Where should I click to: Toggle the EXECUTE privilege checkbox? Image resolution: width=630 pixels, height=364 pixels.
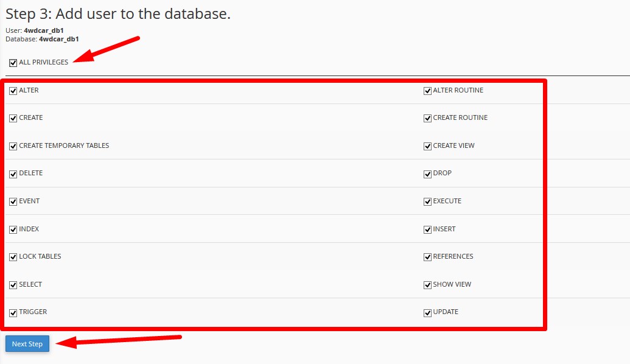[427, 201]
